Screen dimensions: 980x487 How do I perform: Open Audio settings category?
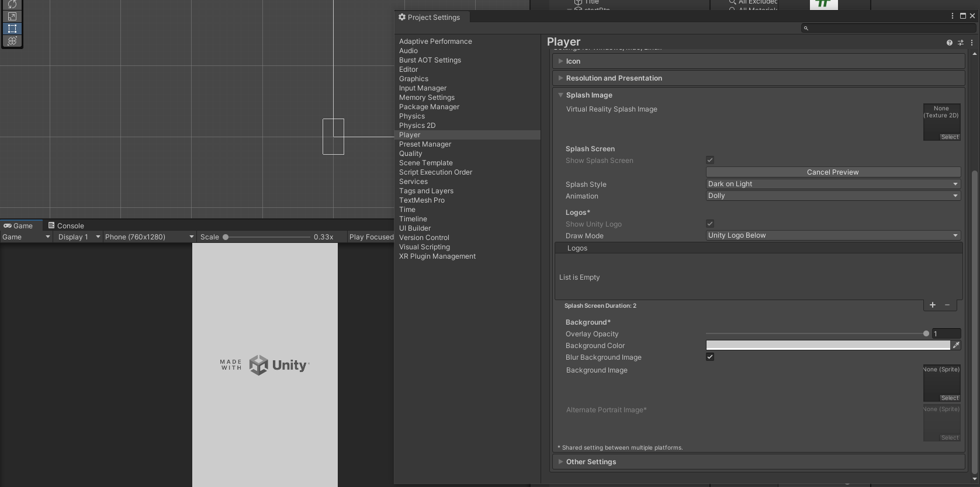(408, 51)
